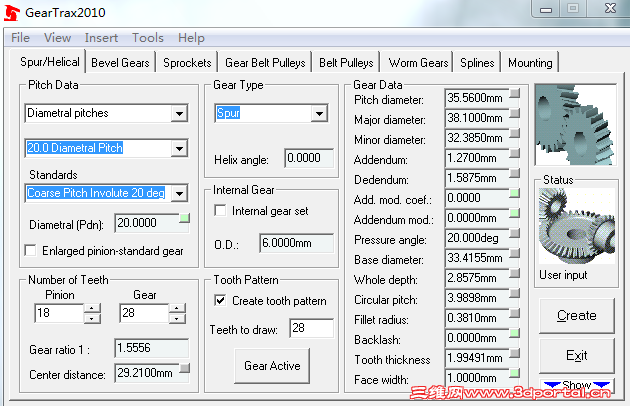Open the File menu
The width and height of the screenshot is (630, 406).
click(20, 38)
